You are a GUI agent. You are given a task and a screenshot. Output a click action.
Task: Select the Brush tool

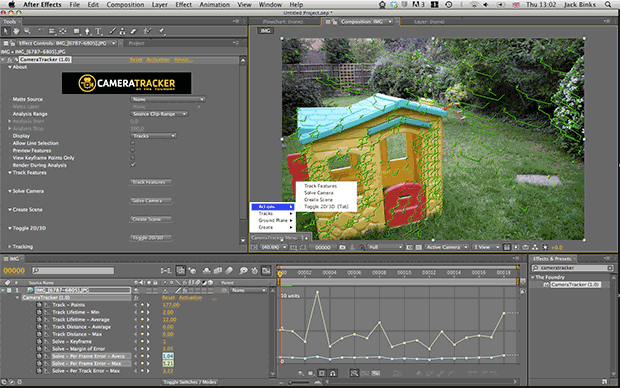[x=112, y=31]
